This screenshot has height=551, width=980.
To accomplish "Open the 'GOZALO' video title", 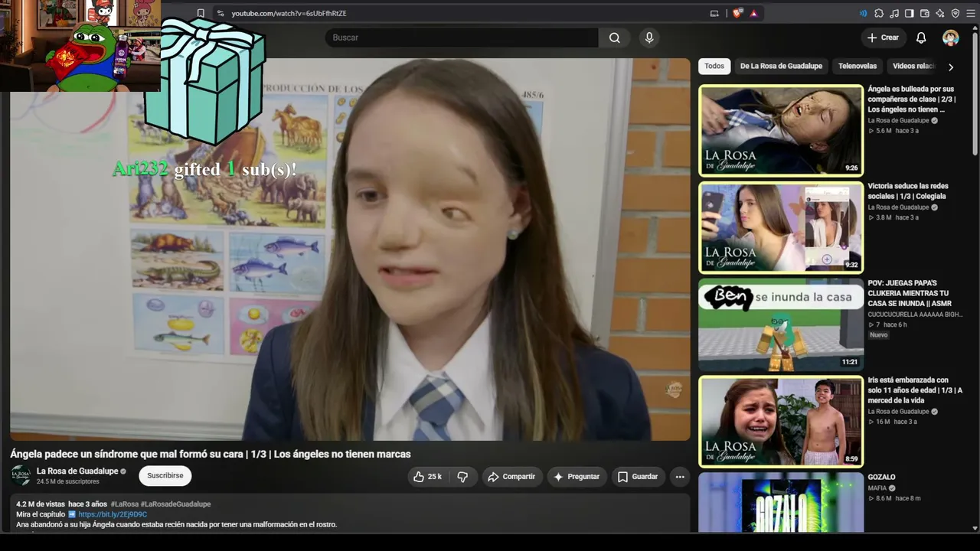I will [x=881, y=478].
